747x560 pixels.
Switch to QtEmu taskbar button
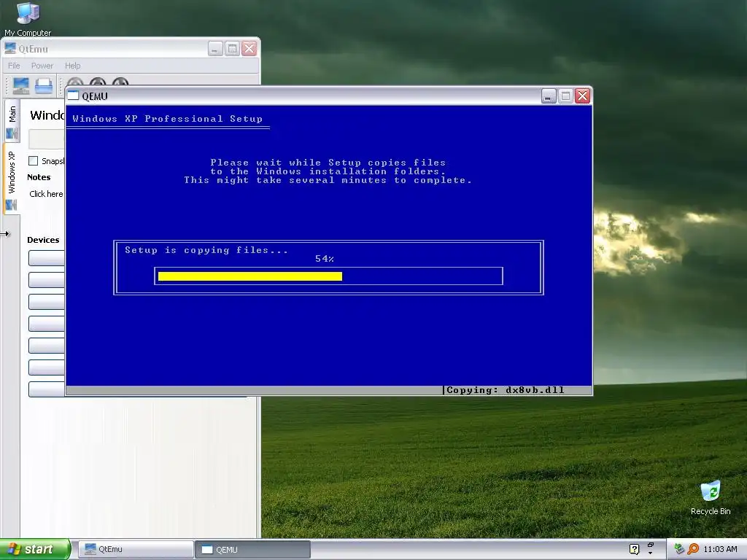[136, 550]
